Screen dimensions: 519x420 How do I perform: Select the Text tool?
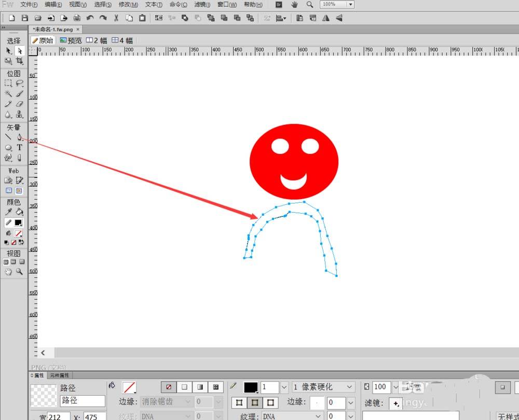point(20,148)
